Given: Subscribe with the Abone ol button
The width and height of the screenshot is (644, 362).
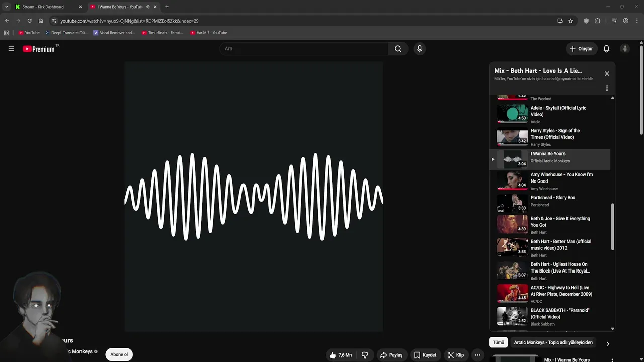Looking at the screenshot, I should coord(119,354).
